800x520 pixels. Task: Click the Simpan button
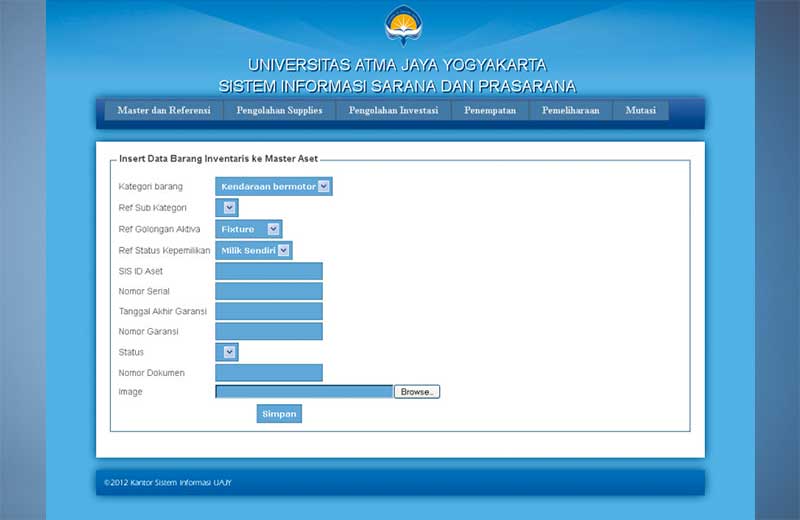coord(279,413)
